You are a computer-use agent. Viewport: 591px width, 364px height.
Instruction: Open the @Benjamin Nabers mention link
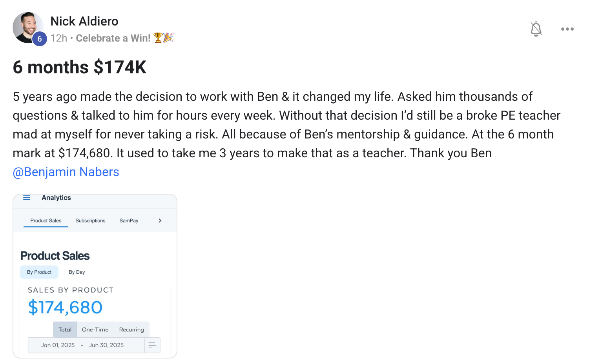(x=66, y=172)
